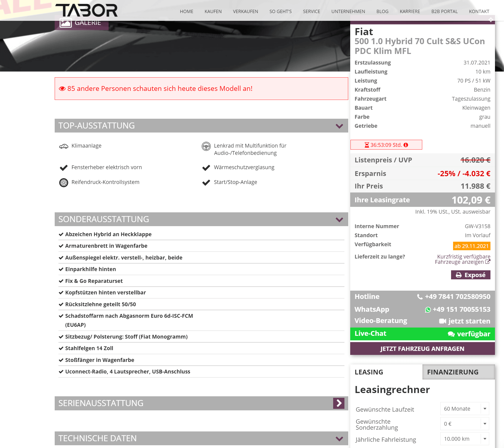The image size is (504, 448).
Task: Open the UNTERNEHMEN menu item
Action: pos(348,12)
